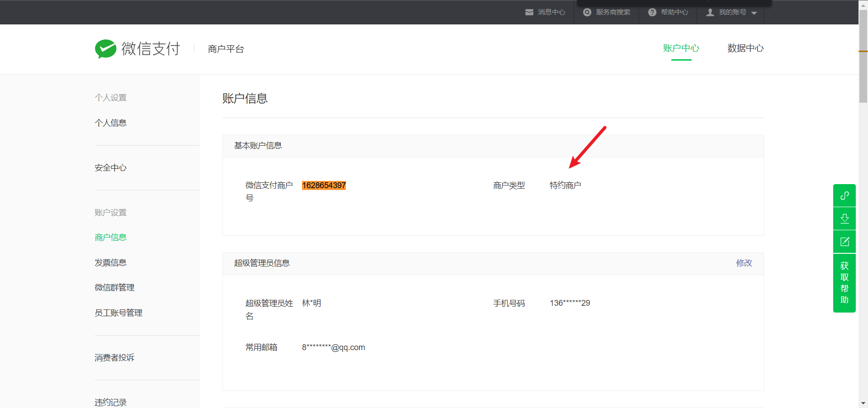Screen dimensions: 868x408
Task: Click the 个人设置 sidebar group label
Action: [x=111, y=98]
